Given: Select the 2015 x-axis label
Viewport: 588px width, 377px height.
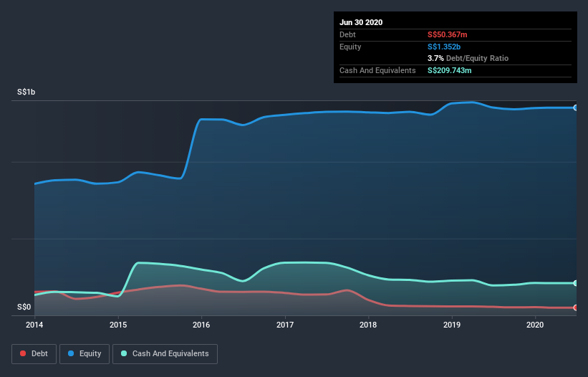Looking at the screenshot, I should pos(118,325).
